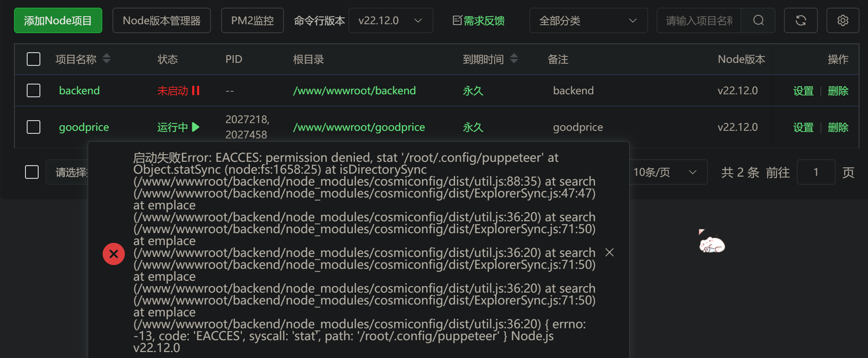Click the project name search field
The width and height of the screenshot is (868, 358).
(699, 20)
